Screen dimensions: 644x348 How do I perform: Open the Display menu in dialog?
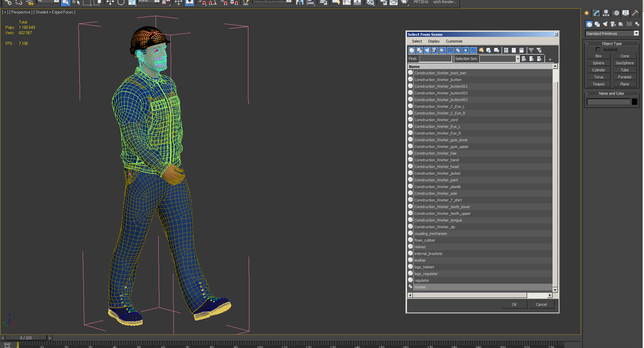click(x=433, y=41)
